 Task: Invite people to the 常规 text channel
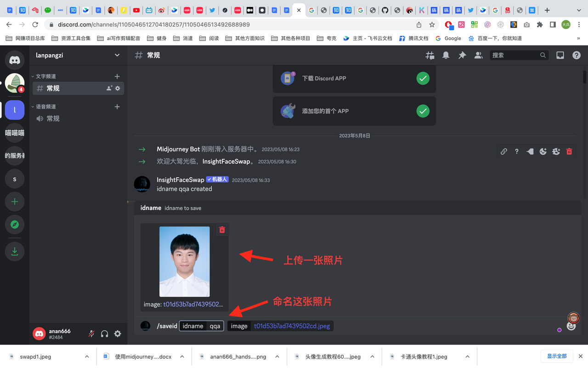[109, 88]
